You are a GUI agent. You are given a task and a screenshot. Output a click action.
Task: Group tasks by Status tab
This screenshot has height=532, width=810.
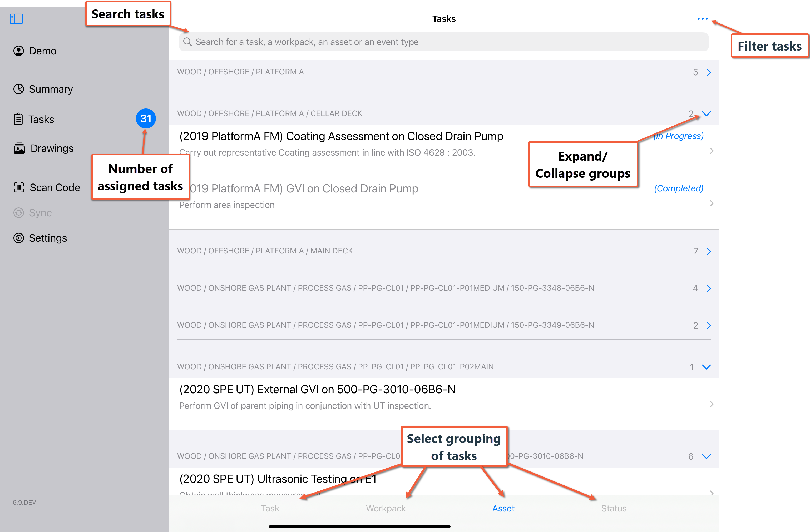(x=614, y=508)
